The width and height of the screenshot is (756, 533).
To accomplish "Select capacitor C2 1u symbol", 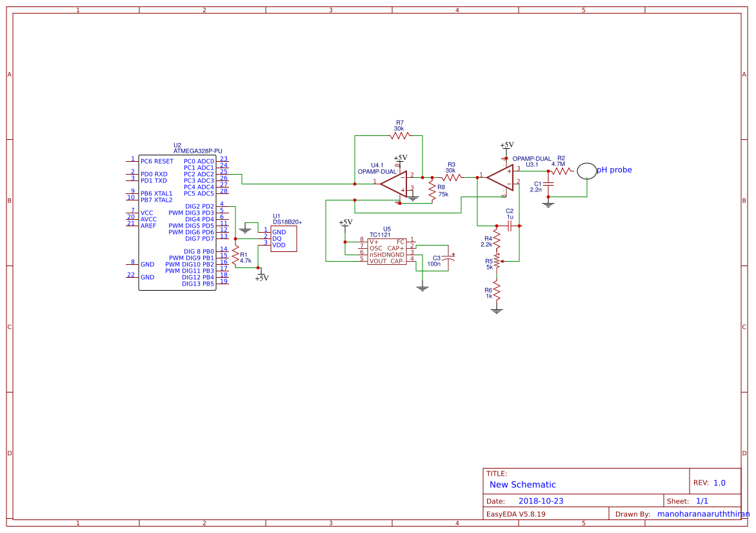I will tap(510, 225).
